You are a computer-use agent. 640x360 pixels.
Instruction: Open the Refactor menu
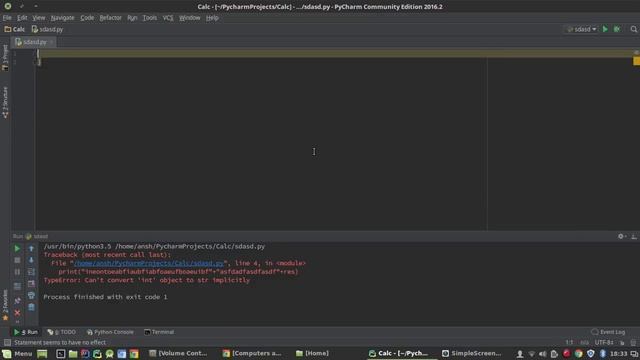[110, 18]
